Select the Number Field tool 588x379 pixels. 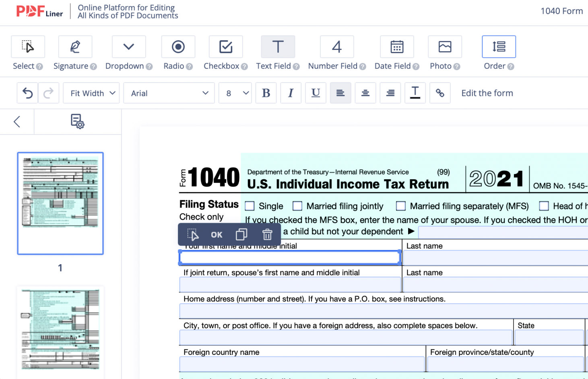coord(337,47)
